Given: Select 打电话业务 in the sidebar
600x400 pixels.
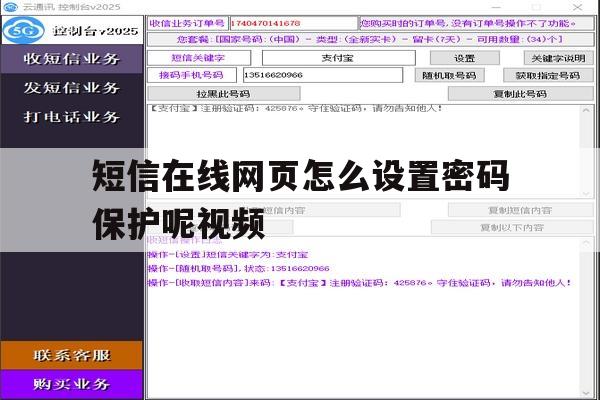Looking at the screenshot, I should [x=72, y=117].
